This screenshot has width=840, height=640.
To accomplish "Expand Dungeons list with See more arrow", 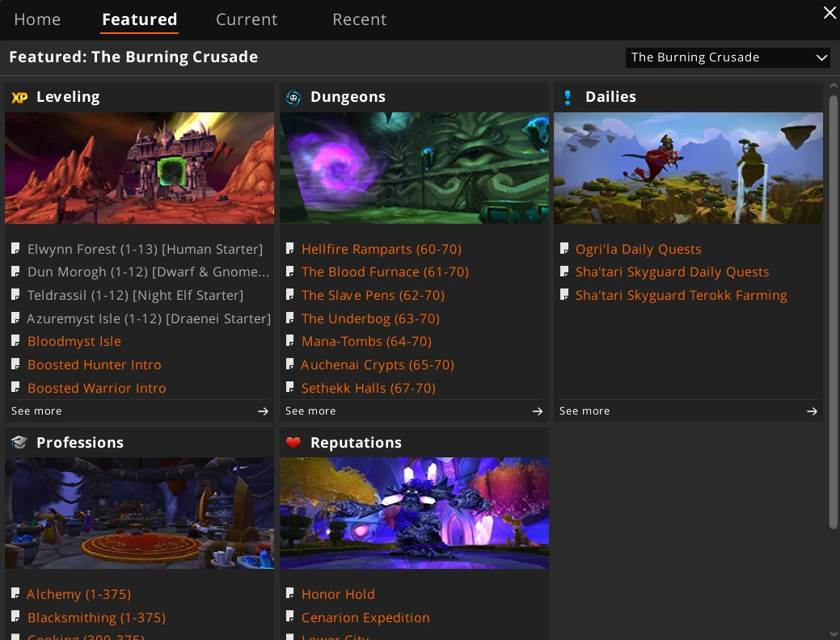I will (x=537, y=411).
